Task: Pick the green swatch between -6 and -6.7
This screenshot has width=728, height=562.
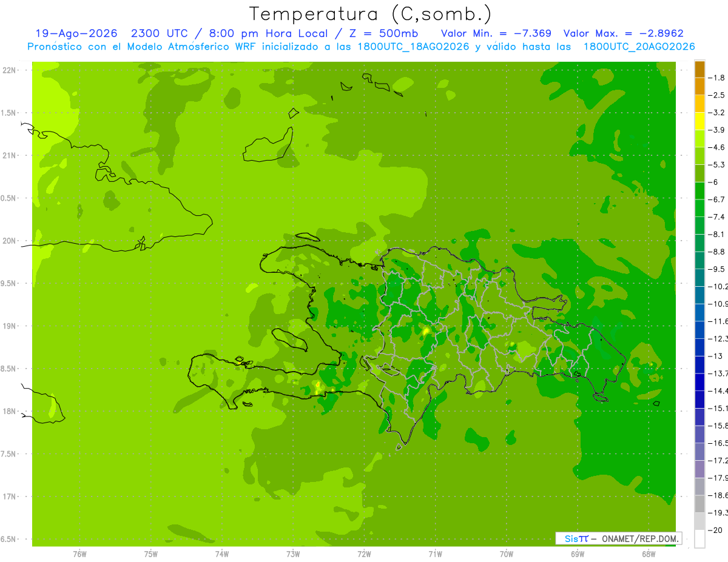Action: tap(699, 191)
